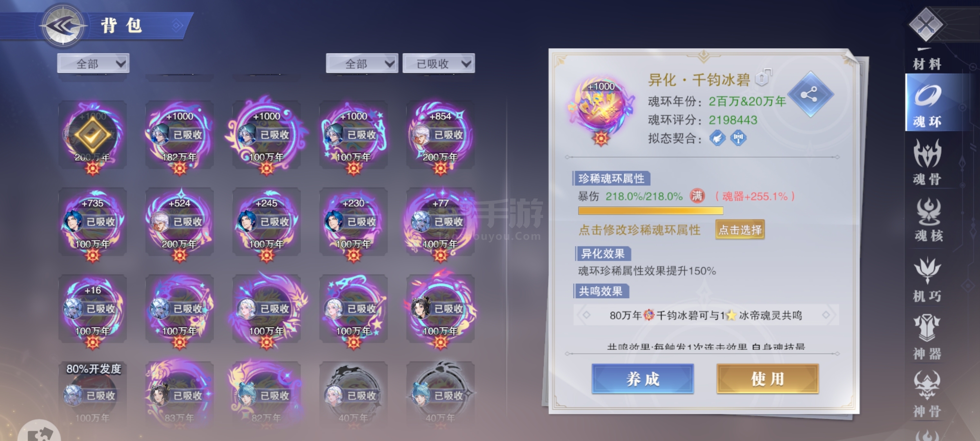980x441 pixels.
Task: Click the yellow 暴伤 progress bar
Action: 650,211
